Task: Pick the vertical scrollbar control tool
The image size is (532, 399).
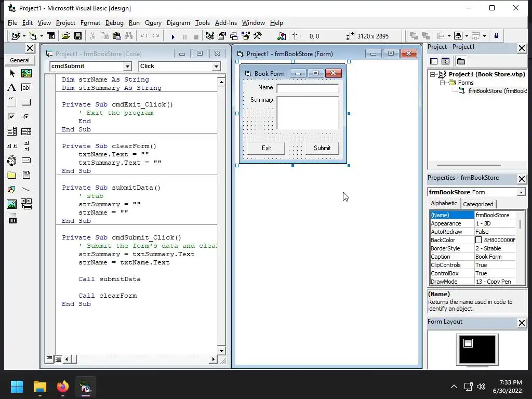Action: [26, 146]
